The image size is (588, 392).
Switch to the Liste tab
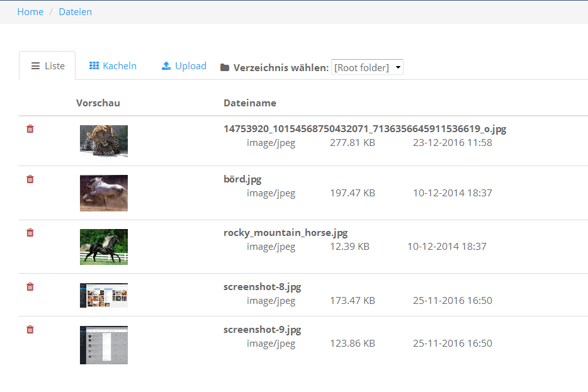pyautogui.click(x=48, y=66)
